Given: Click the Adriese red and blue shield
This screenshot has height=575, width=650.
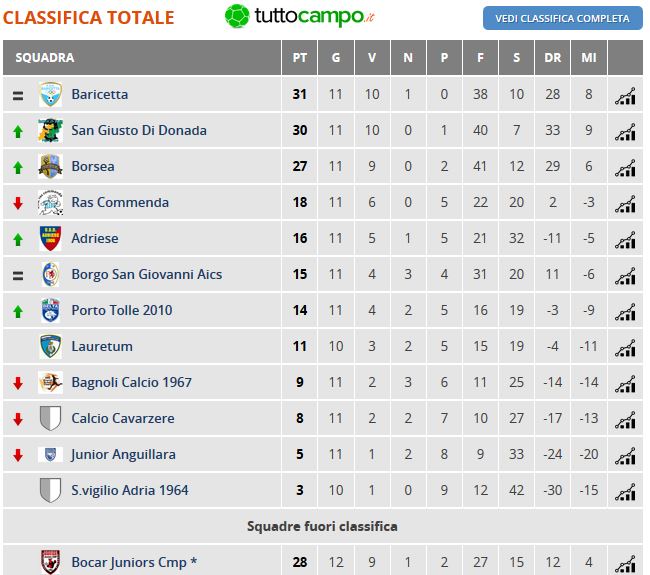Looking at the screenshot, I should coord(50,238).
